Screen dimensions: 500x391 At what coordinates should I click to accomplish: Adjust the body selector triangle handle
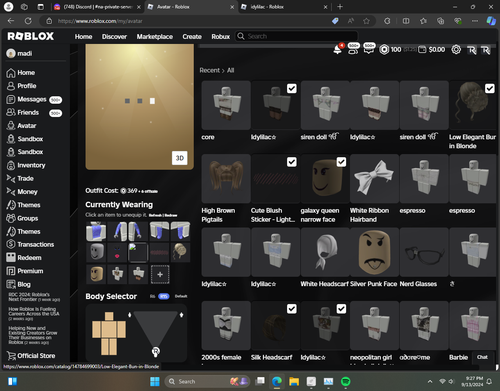pos(156,351)
